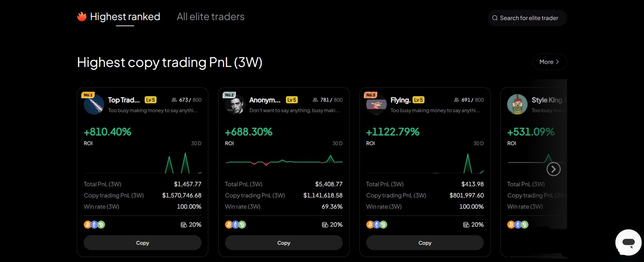Click the Style King clown avatar
This screenshot has width=644, height=262.
tap(517, 104)
